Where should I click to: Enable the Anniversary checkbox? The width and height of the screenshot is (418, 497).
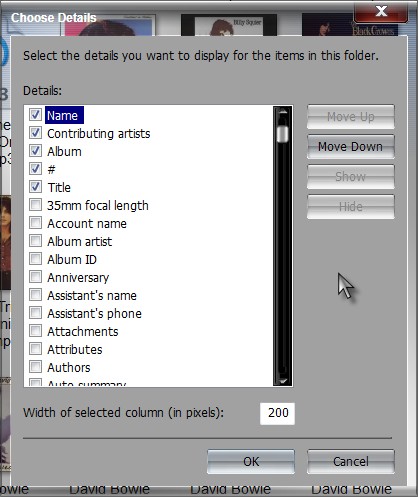(35, 277)
